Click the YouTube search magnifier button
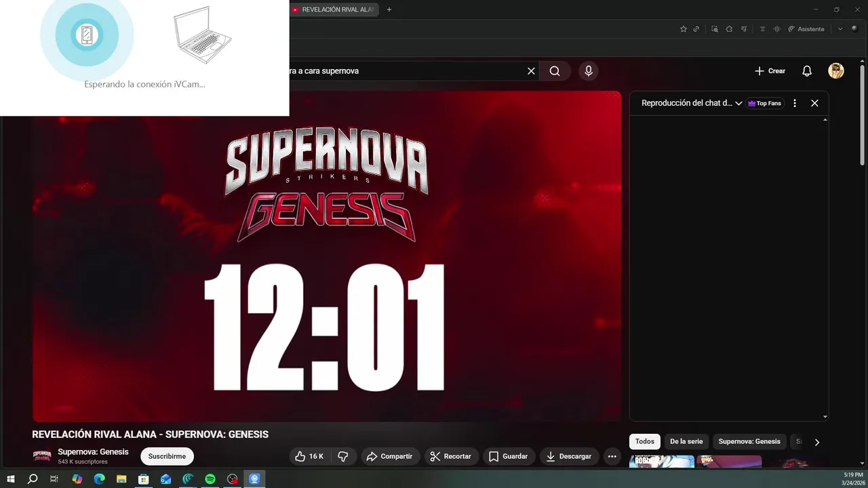Viewport: 868px width, 488px height. point(555,71)
